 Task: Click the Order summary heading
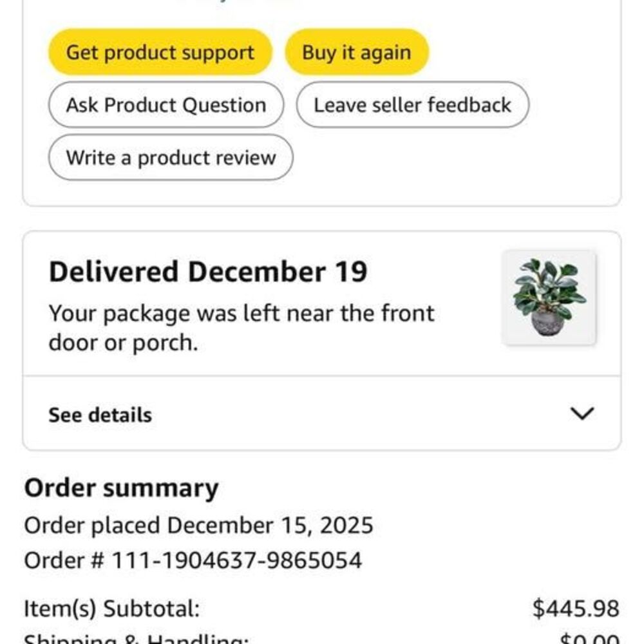(121, 489)
